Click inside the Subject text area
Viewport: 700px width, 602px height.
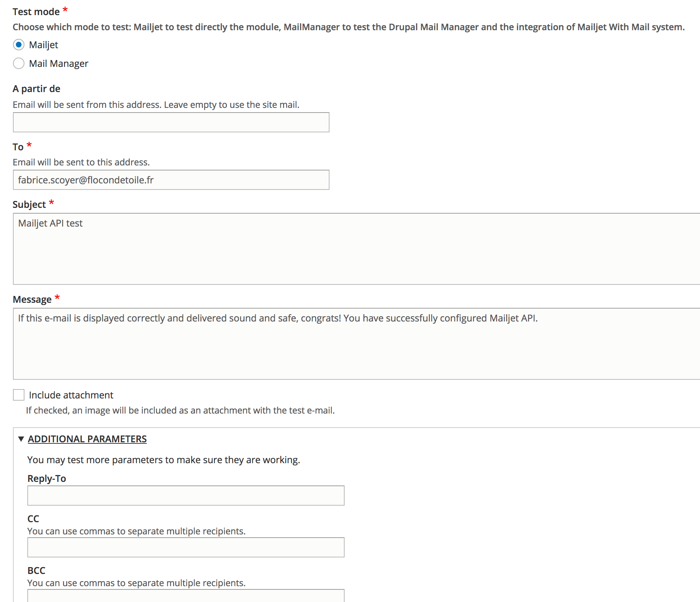tap(356, 249)
